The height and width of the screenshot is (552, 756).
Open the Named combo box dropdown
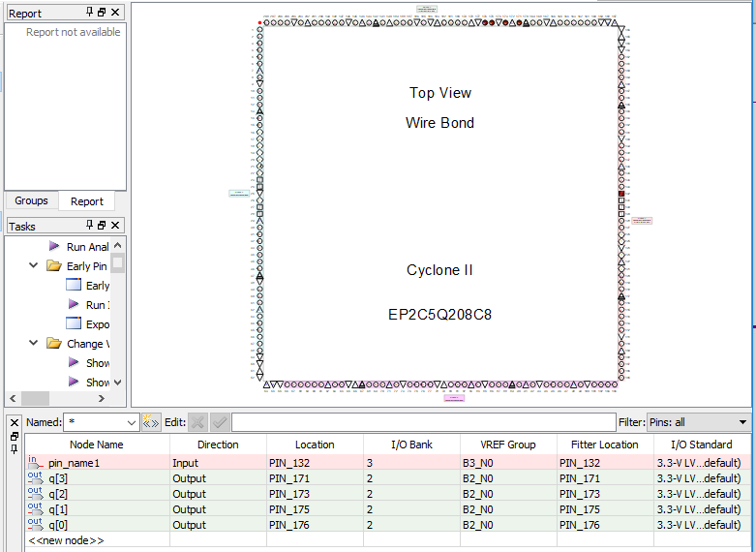pos(131,422)
